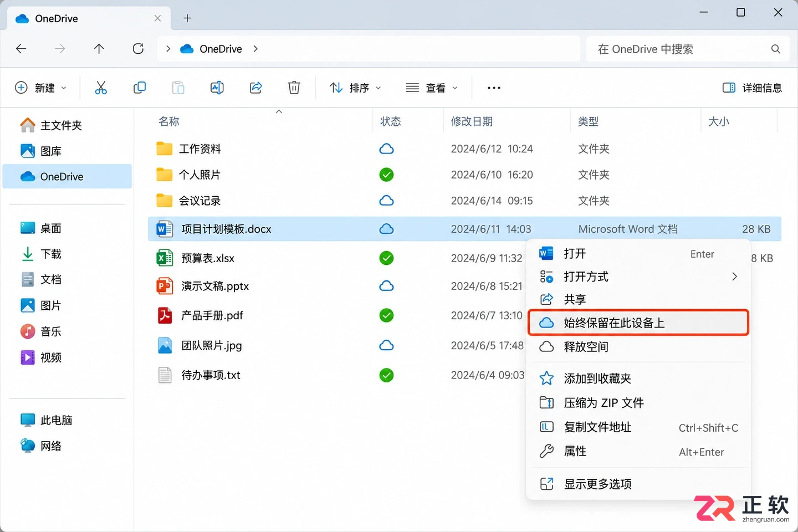
Task: Choose 添加到收藏夹 in context menu
Action: tap(638, 378)
